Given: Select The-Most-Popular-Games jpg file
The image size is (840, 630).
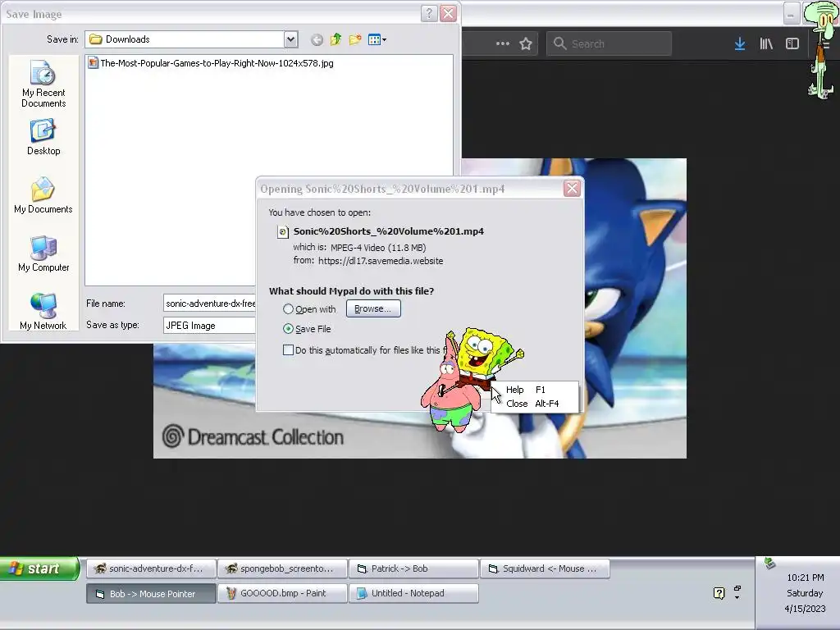Looking at the screenshot, I should (211, 63).
